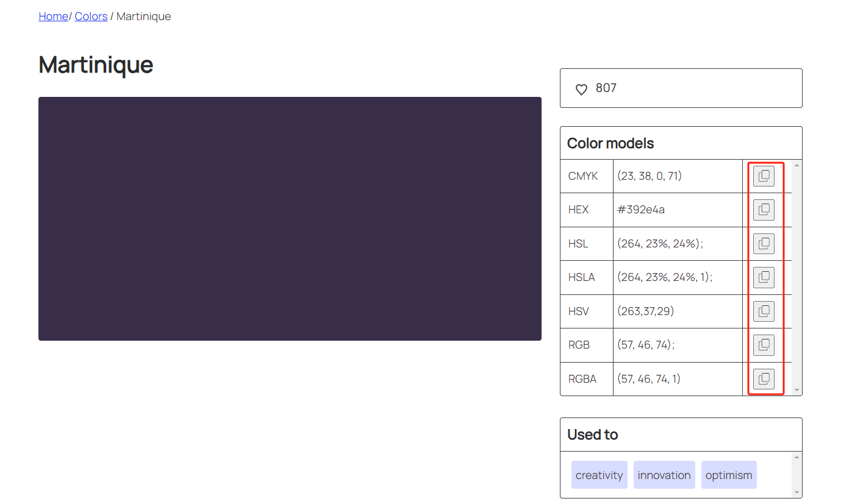Viewport: 852px width, 504px height.
Task: Click the like count 807
Action: pyautogui.click(x=606, y=88)
